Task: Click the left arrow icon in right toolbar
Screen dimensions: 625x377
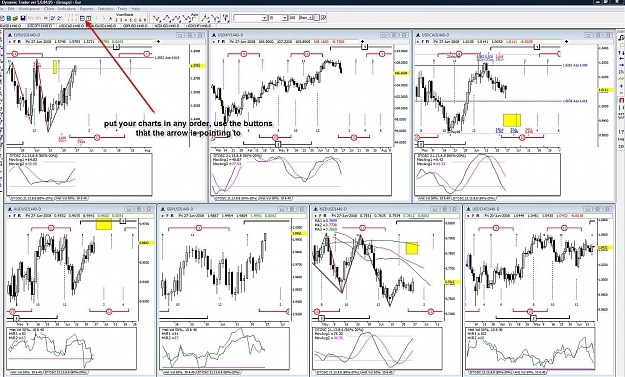Action: [621, 59]
